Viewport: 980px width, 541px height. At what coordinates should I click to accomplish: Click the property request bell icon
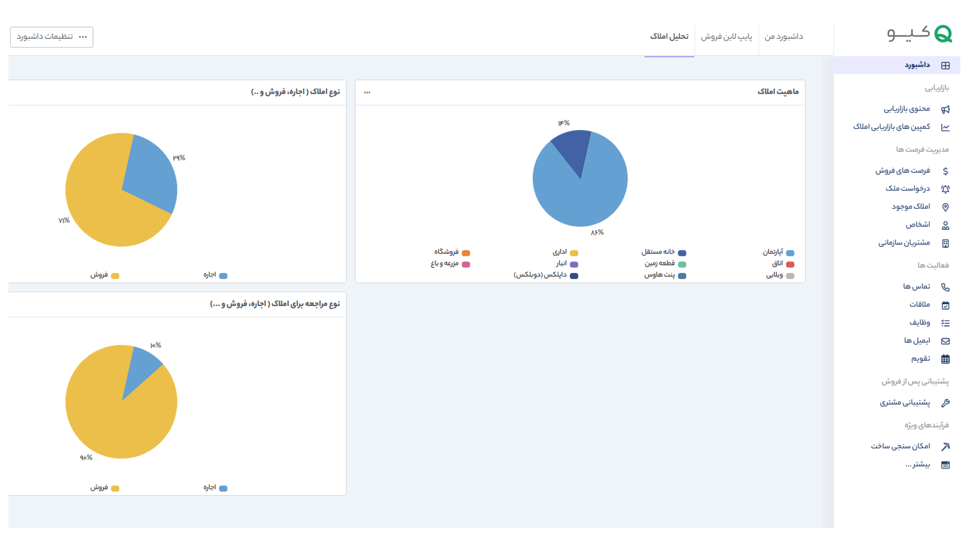(x=945, y=189)
